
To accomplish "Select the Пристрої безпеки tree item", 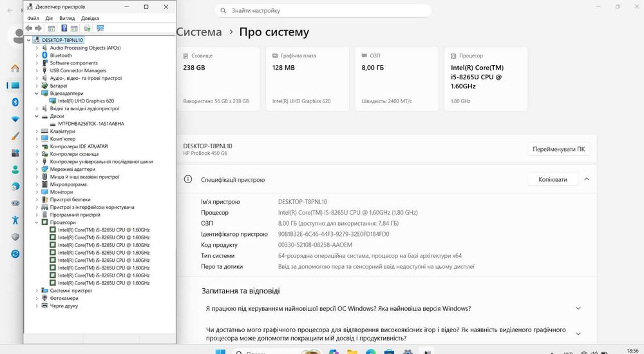I will pyautogui.click(x=70, y=199).
